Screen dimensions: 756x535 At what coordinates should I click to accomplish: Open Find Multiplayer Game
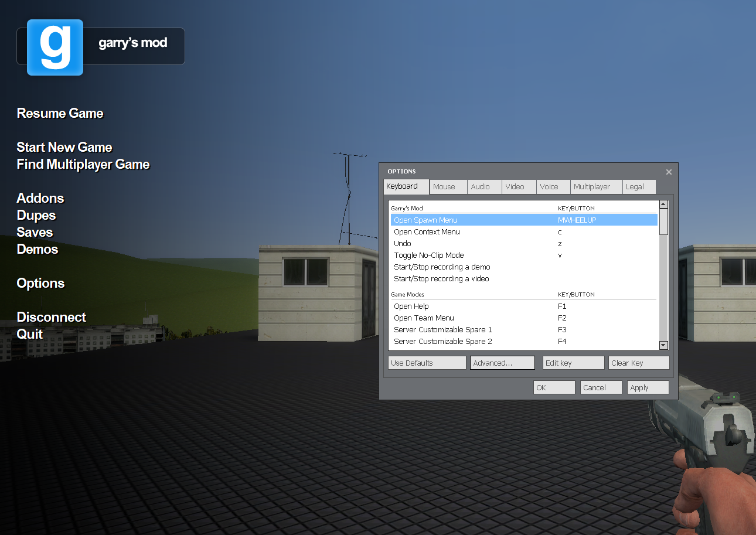click(x=83, y=164)
